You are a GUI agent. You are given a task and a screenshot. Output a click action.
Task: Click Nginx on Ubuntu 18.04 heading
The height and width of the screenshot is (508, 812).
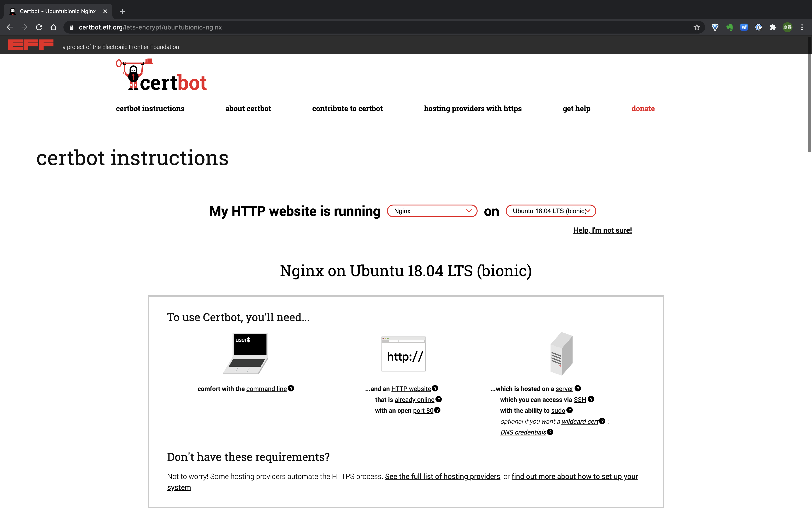tap(406, 271)
